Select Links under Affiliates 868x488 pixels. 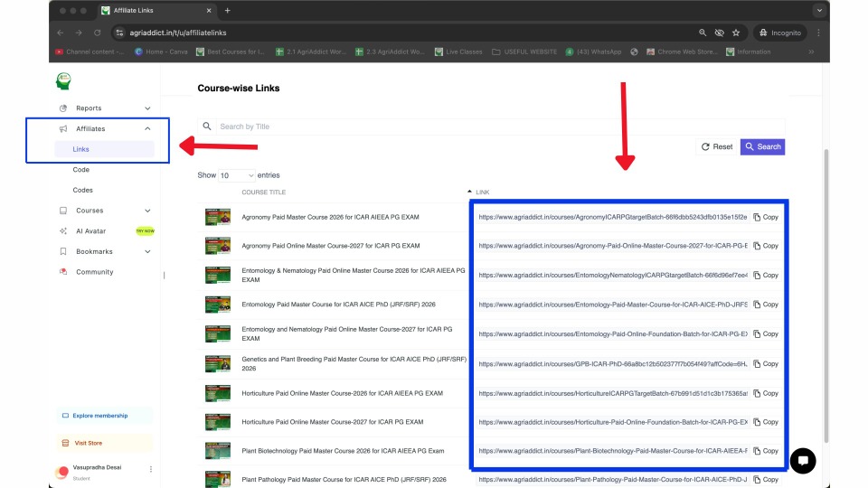(x=81, y=149)
